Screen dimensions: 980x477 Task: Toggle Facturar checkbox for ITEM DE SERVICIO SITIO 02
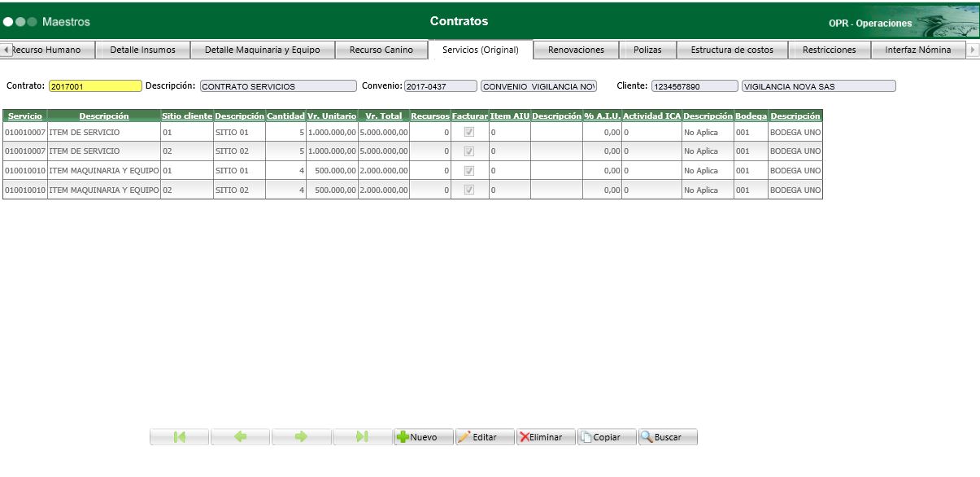point(469,151)
